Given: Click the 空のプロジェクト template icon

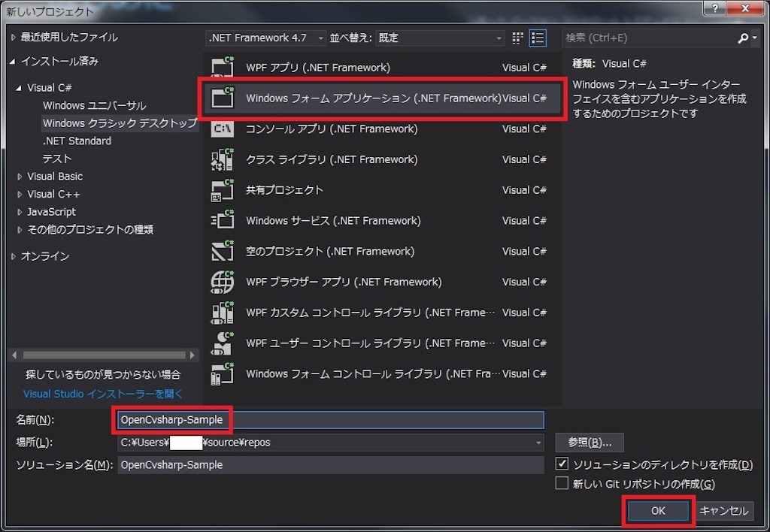Looking at the screenshot, I should click(x=223, y=251).
